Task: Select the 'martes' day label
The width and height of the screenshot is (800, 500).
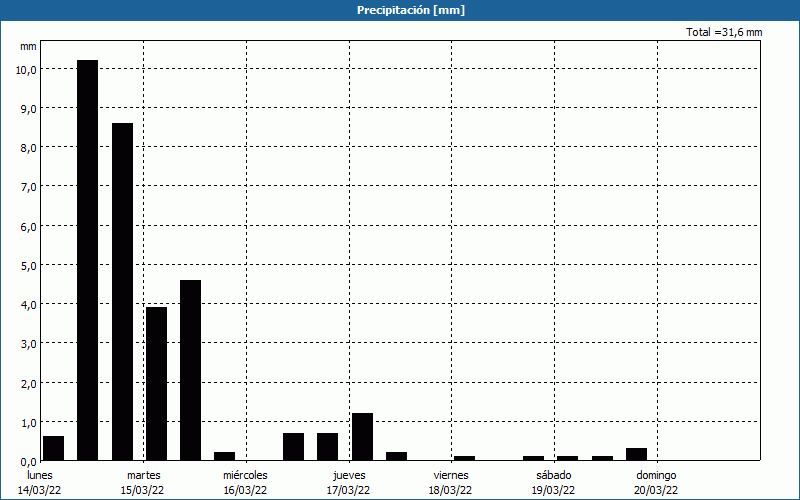Action: tap(144, 475)
